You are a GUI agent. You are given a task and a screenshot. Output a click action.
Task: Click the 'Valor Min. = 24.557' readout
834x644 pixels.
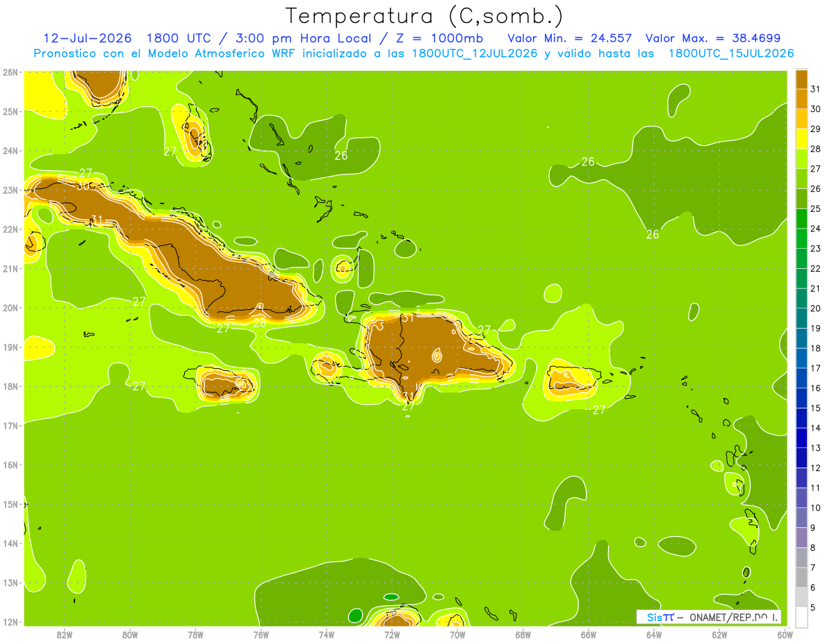570,38
